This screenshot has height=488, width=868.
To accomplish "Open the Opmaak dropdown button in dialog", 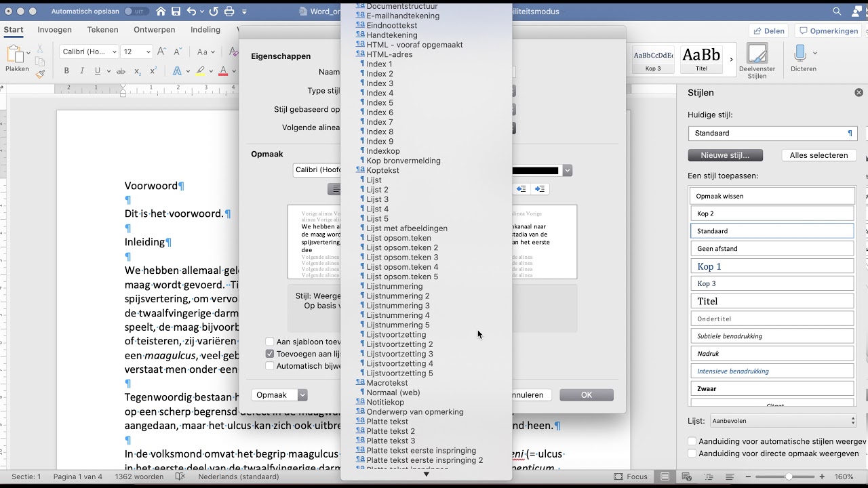I will point(279,395).
